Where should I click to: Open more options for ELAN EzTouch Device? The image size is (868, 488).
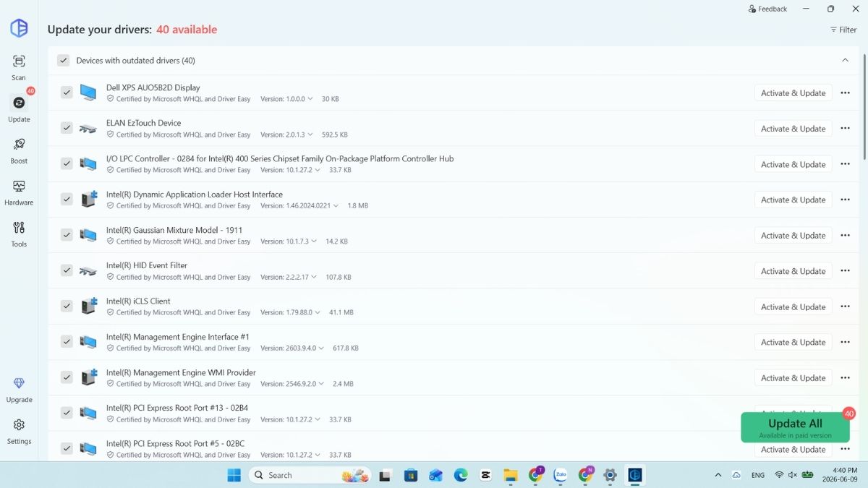(x=845, y=128)
